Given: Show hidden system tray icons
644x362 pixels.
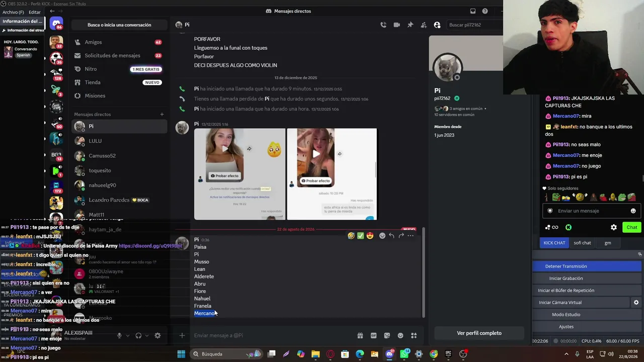Looking at the screenshot, I should click(x=567, y=354).
